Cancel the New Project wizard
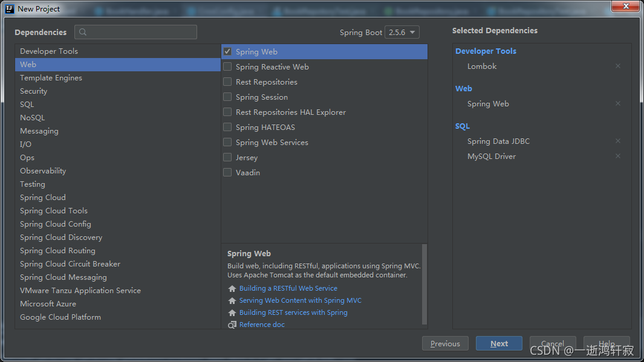Screen dimensions: 644x362 (x=553, y=343)
